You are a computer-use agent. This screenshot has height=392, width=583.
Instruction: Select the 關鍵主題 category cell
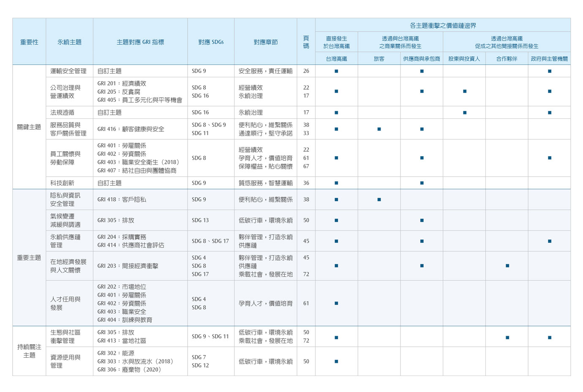point(29,127)
